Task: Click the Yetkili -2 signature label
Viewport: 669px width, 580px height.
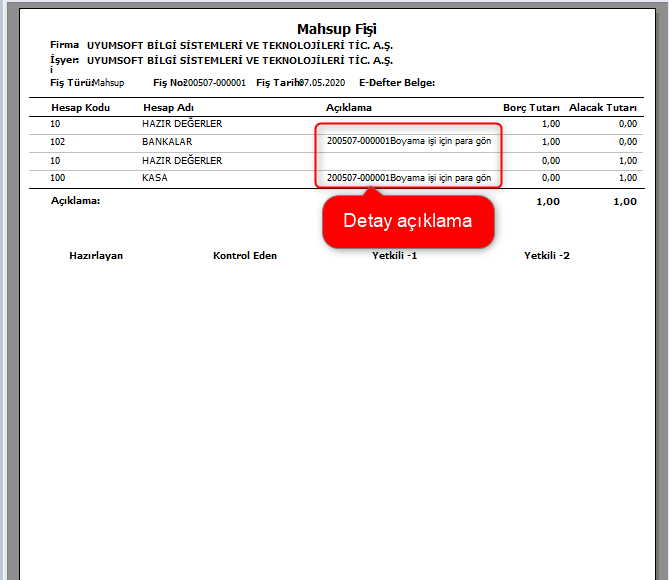Action: tap(547, 256)
